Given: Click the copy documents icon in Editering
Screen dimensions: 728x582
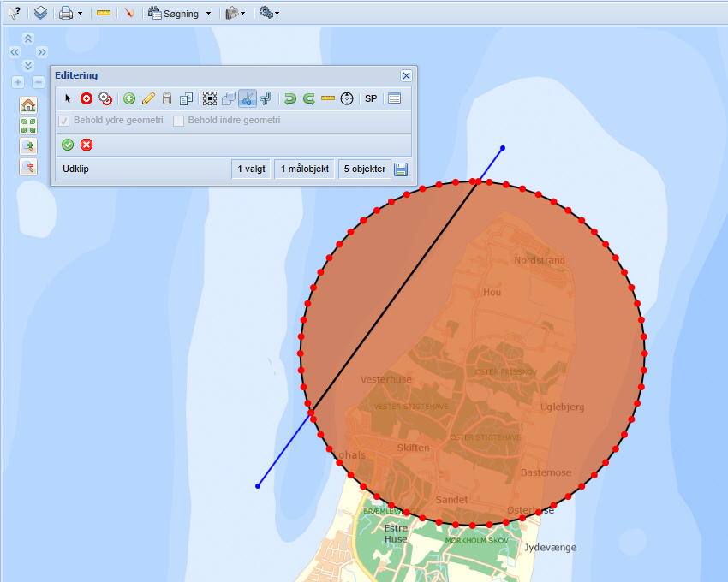Looking at the screenshot, I should tap(186, 98).
